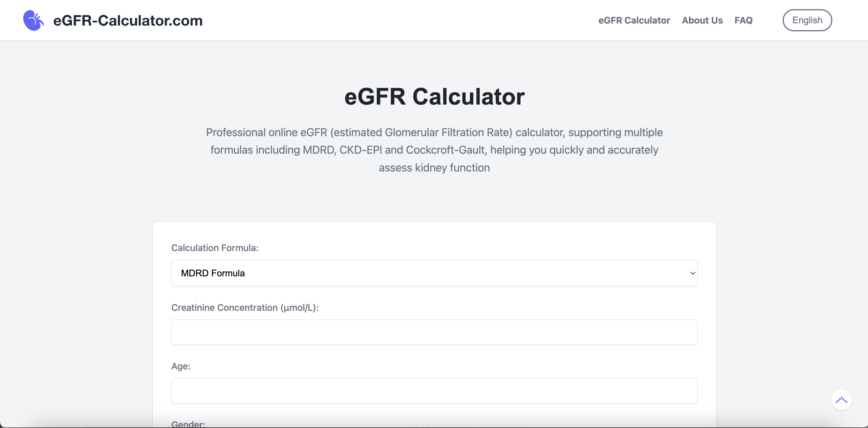The height and width of the screenshot is (428, 868).
Task: Click the eGFR Calculator page heading
Action: 434,97
